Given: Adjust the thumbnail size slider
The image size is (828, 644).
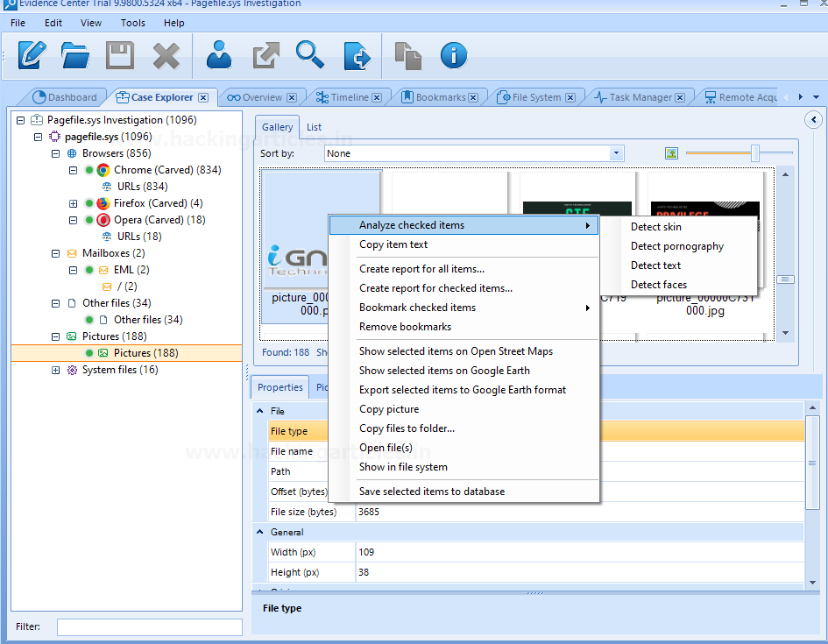Looking at the screenshot, I should 754,153.
